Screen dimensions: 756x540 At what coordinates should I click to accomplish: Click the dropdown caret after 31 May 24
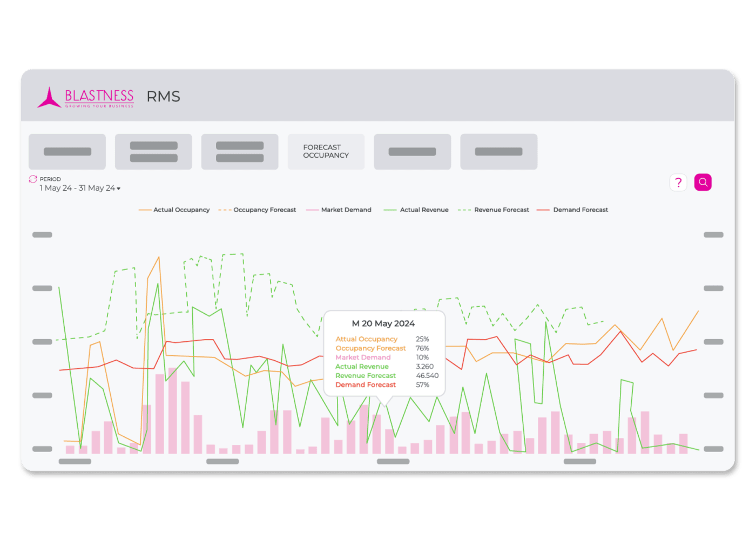118,188
